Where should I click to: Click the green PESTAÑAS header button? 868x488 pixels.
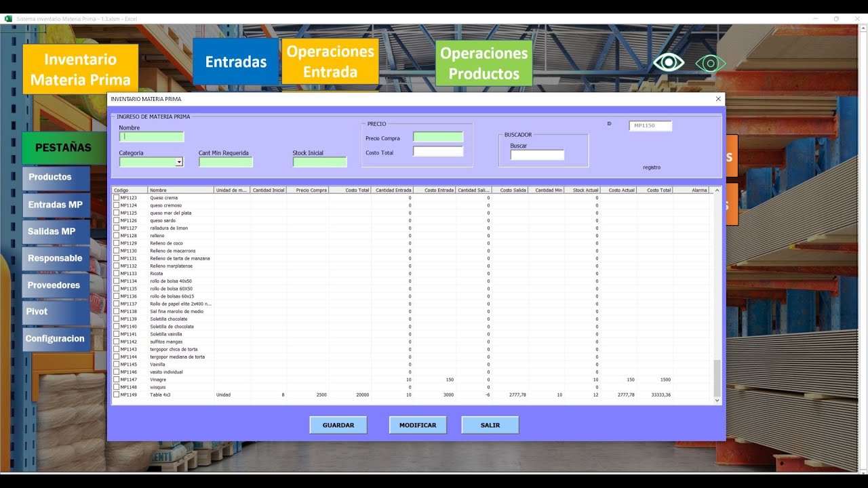[x=63, y=147]
